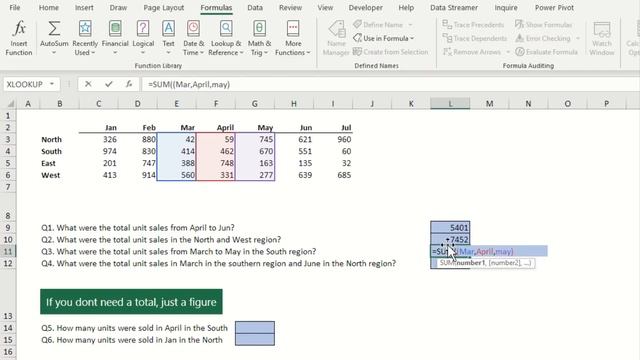Open More Functions icon
The image size is (640, 360).
pos(293,29)
